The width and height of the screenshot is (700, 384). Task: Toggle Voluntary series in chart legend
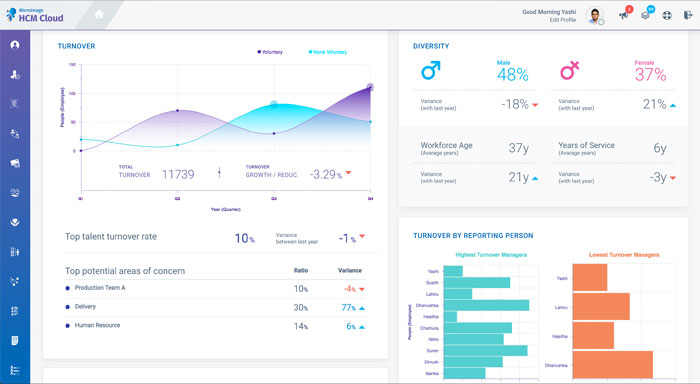click(270, 52)
